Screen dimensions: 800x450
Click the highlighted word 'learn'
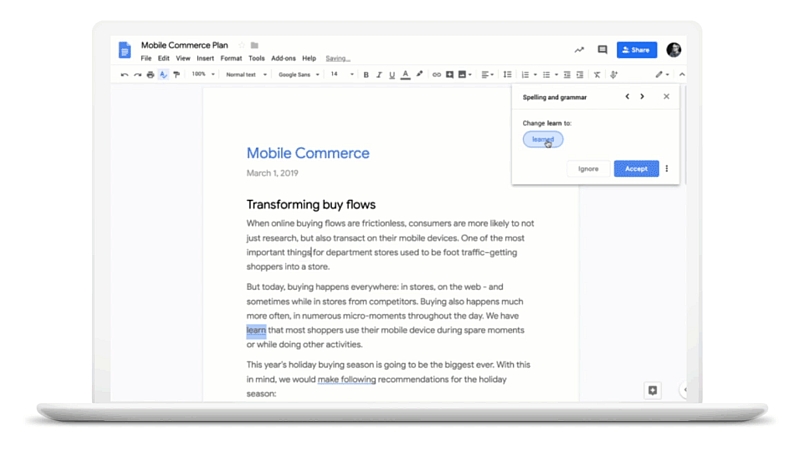click(256, 331)
